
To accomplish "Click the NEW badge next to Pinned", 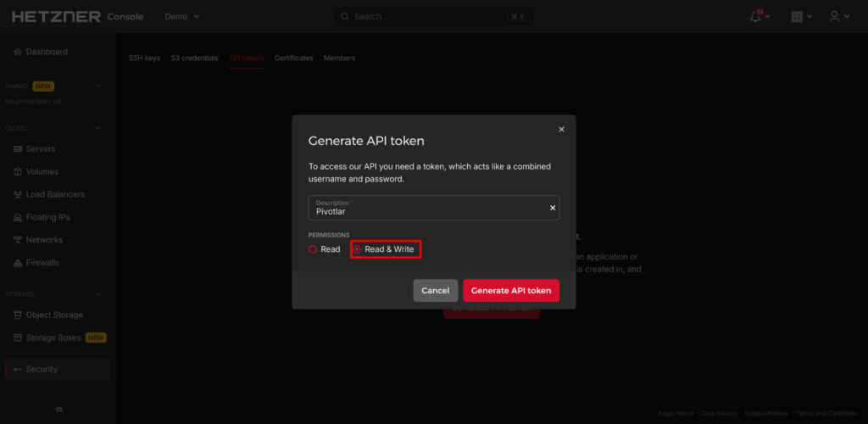I will [x=43, y=86].
